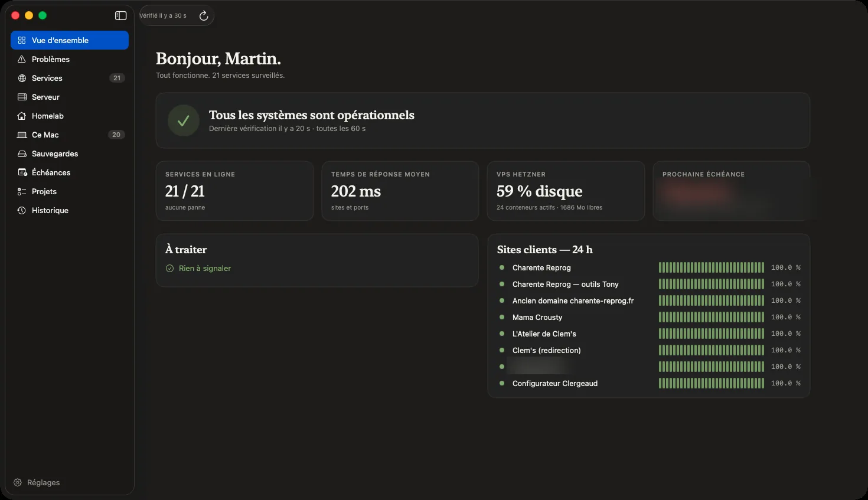The height and width of the screenshot is (500, 868).
Task: Click the status dot beside Configurateur Clergeaud
Action: point(502,383)
